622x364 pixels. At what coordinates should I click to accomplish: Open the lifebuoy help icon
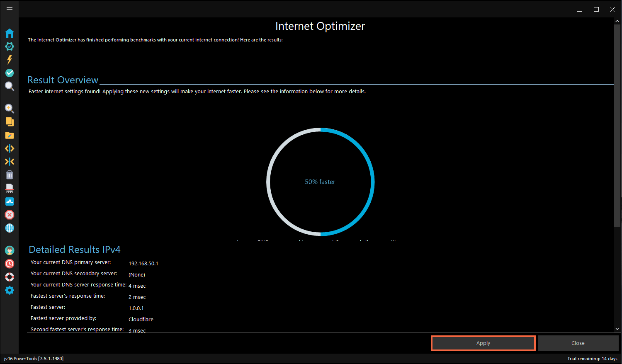(10, 277)
